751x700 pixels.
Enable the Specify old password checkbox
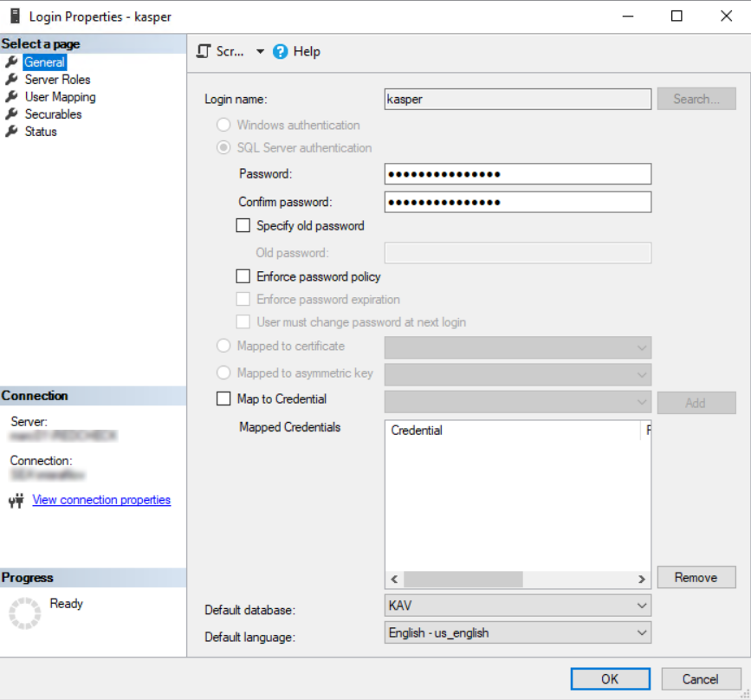243,225
